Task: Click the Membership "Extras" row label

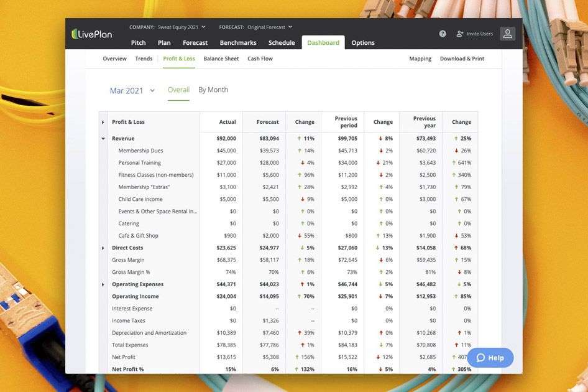Action: pyautogui.click(x=144, y=187)
